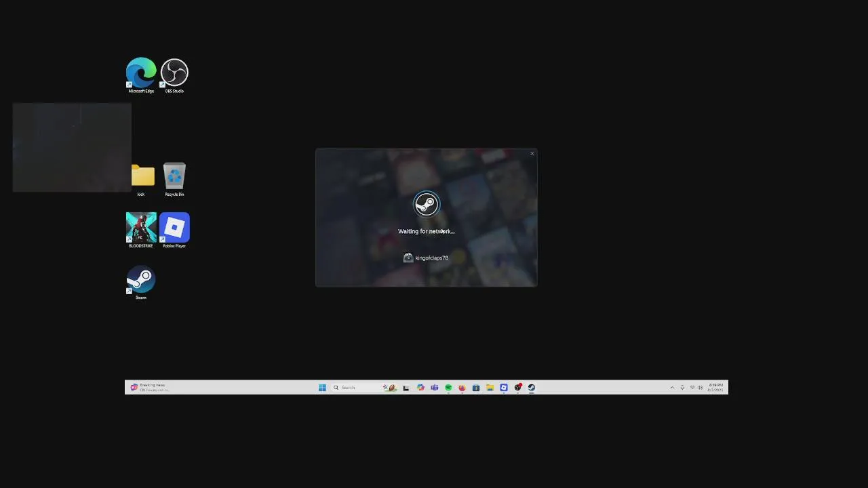Open the clock and date flyout

(x=715, y=388)
